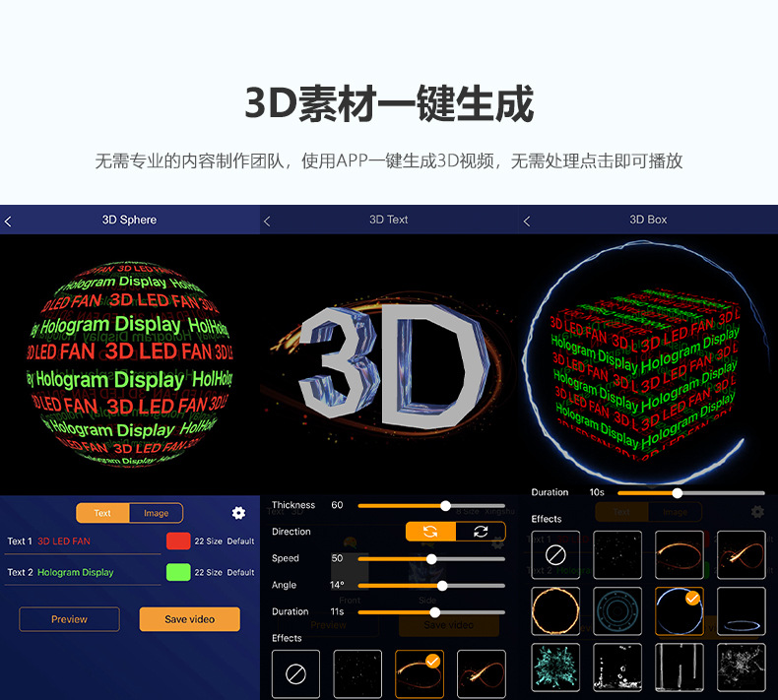Pick the green color swatch for Text 2
Viewport: 778px width, 700px height.
(x=178, y=572)
